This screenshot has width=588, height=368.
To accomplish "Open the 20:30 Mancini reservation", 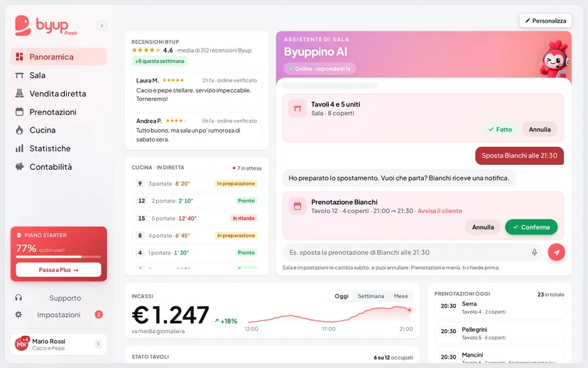I will point(499,357).
